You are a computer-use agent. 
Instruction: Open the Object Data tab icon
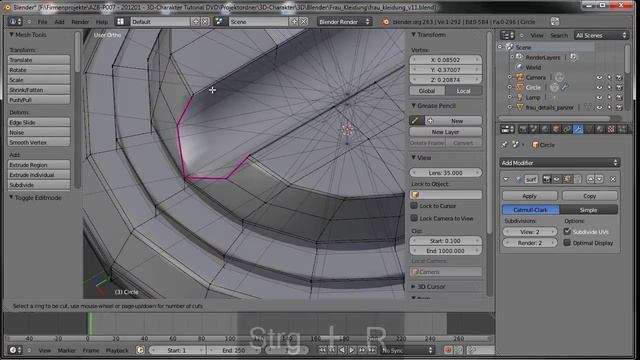(589, 129)
